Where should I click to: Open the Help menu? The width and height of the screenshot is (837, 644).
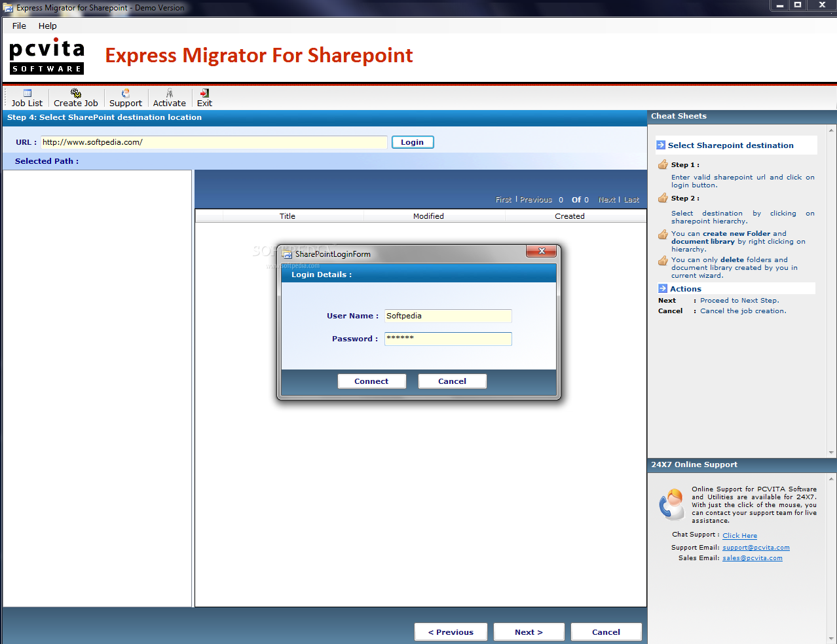(x=48, y=26)
